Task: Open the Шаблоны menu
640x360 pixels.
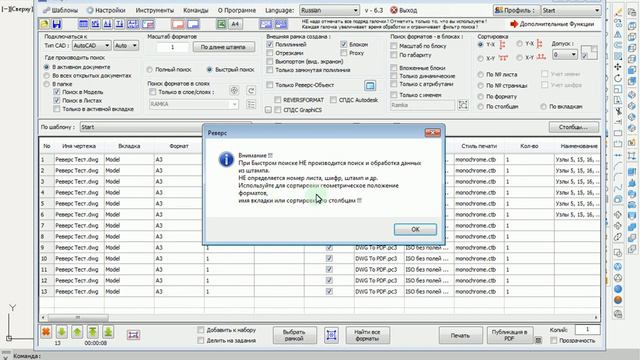Action: [x=60, y=10]
